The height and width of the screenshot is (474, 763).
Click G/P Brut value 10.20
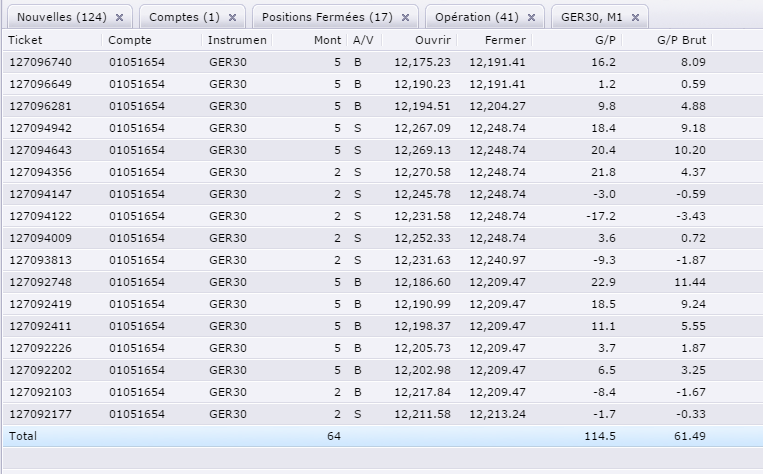coord(690,150)
